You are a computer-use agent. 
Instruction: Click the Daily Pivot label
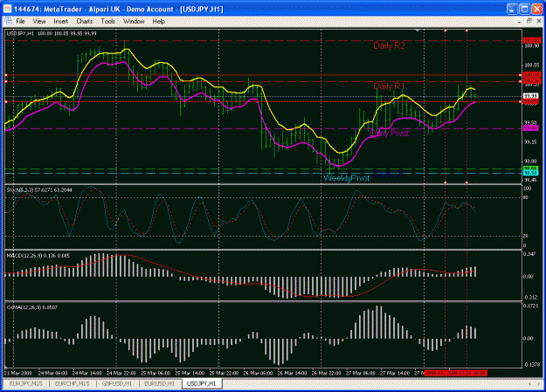click(x=390, y=133)
